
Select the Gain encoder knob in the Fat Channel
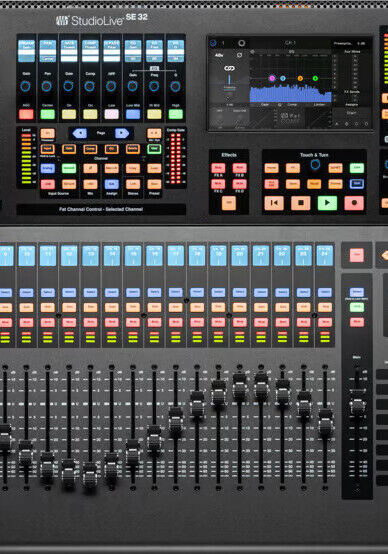(x=25, y=86)
